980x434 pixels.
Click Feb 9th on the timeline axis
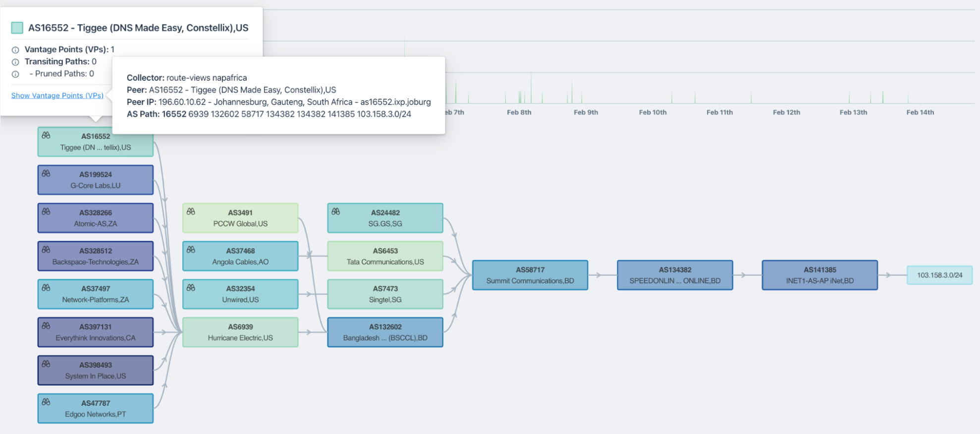(x=586, y=112)
